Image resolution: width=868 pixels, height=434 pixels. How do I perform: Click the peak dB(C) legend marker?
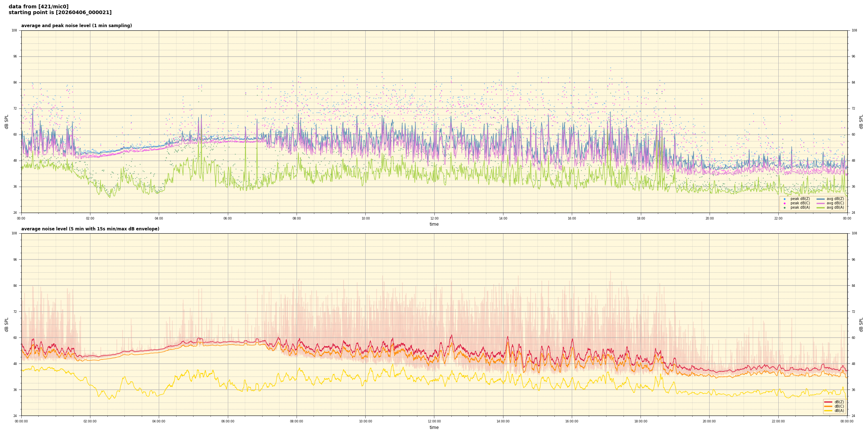coord(784,203)
